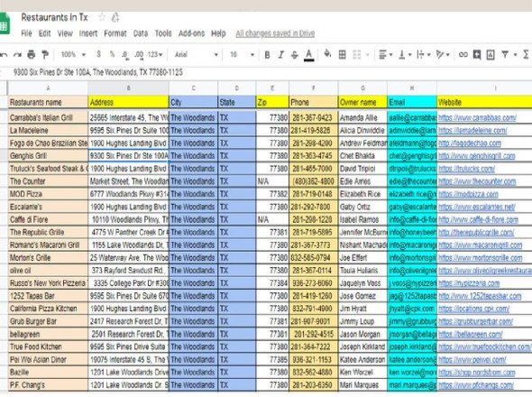This screenshot has width=532, height=397.
Task: Select the Genghis Grill cell
Action: coord(48,156)
